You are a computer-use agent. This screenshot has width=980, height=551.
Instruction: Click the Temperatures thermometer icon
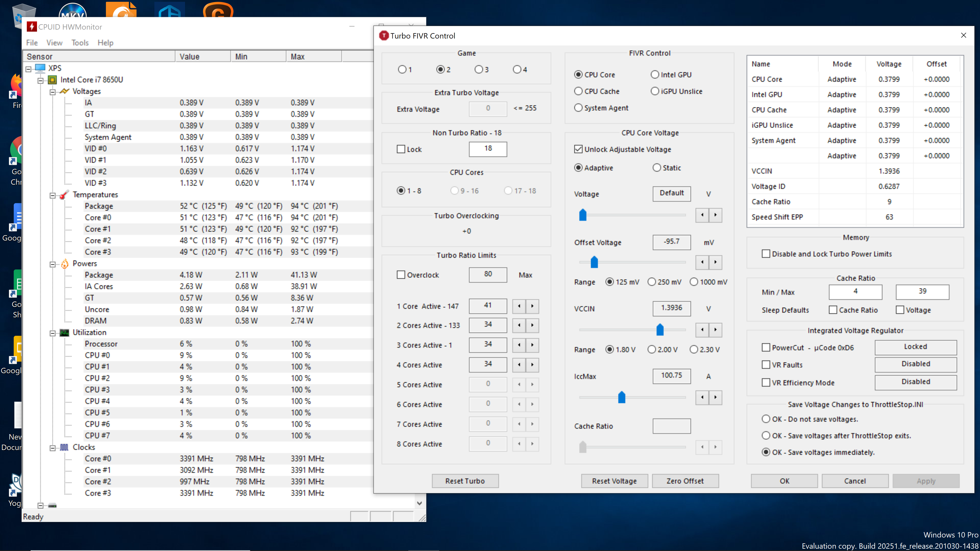[64, 195]
